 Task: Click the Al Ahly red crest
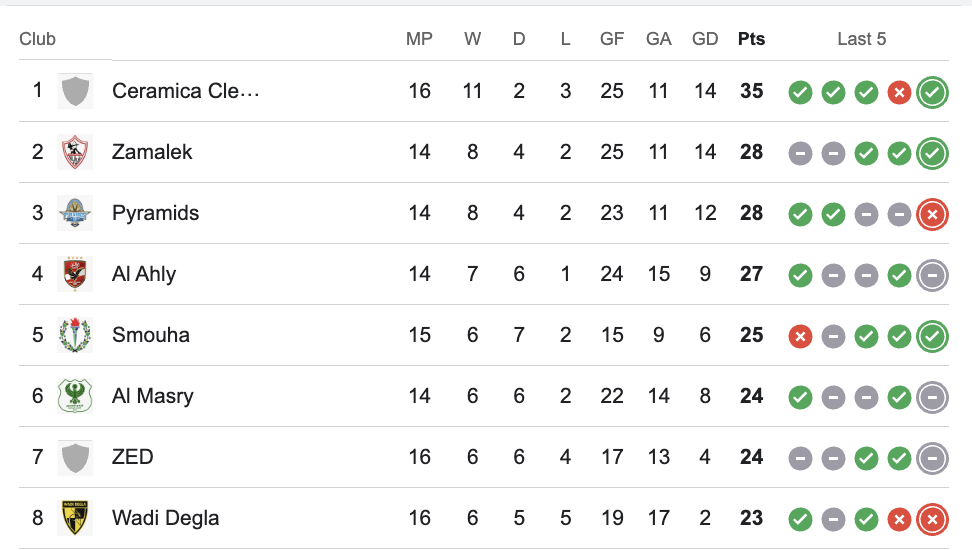tap(75, 274)
